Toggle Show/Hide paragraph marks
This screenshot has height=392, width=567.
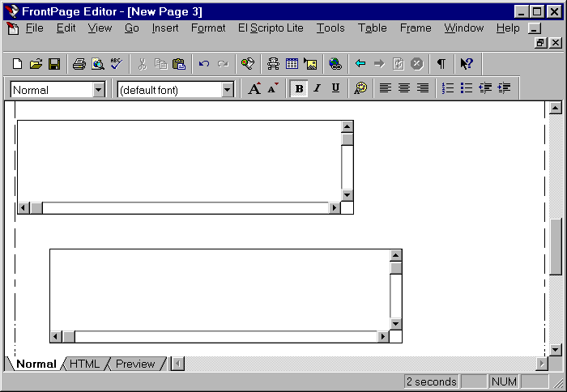click(x=441, y=64)
